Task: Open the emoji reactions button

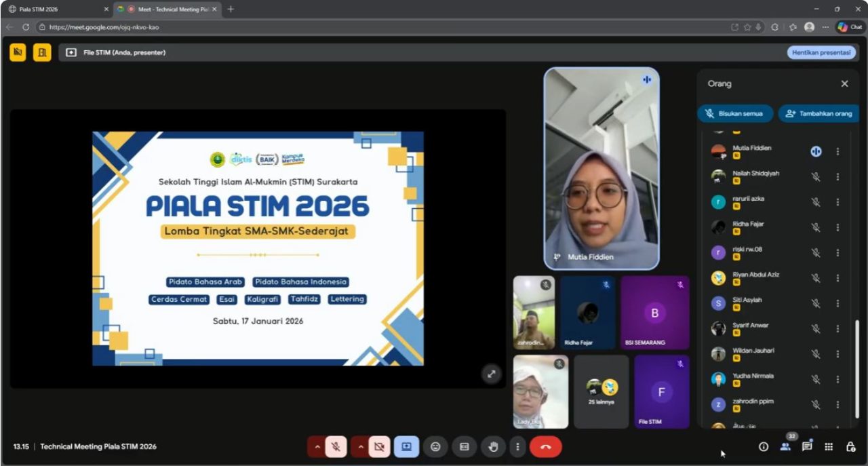Action: click(x=435, y=447)
